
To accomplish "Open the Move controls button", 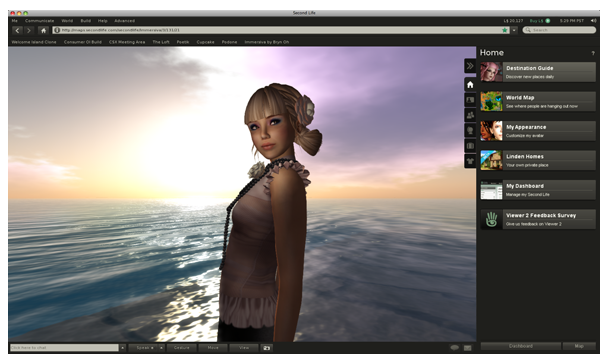I will [213, 348].
